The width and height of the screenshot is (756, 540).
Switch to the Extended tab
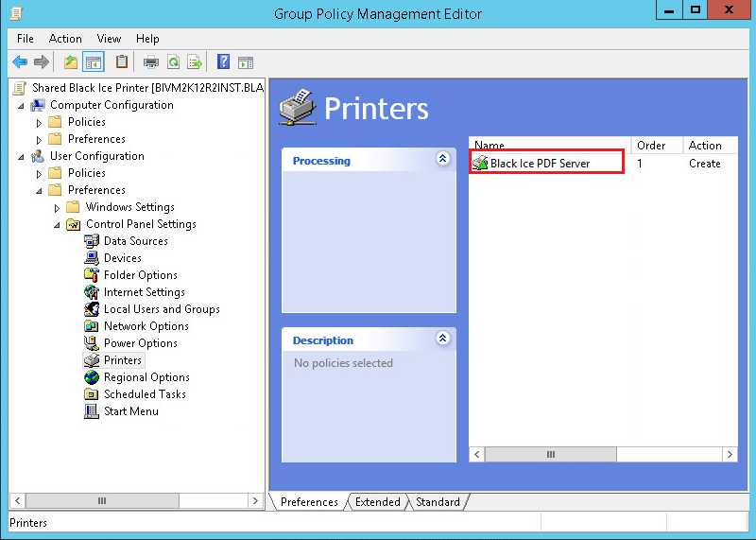377,502
